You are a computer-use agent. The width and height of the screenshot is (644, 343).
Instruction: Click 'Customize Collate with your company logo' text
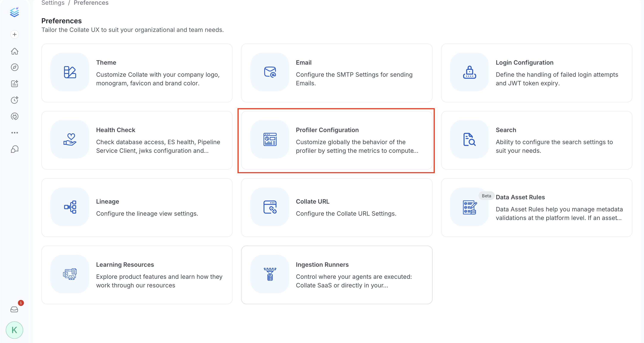[x=158, y=79]
